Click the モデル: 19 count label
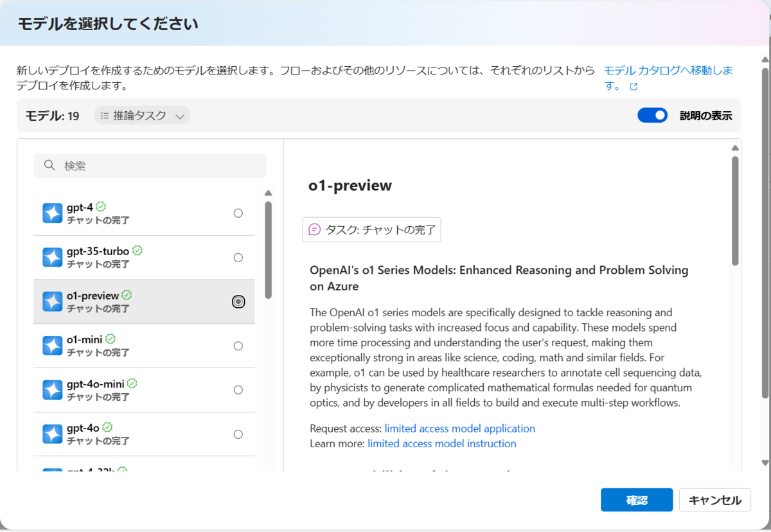Screen dimensions: 771x532 pos(52,116)
